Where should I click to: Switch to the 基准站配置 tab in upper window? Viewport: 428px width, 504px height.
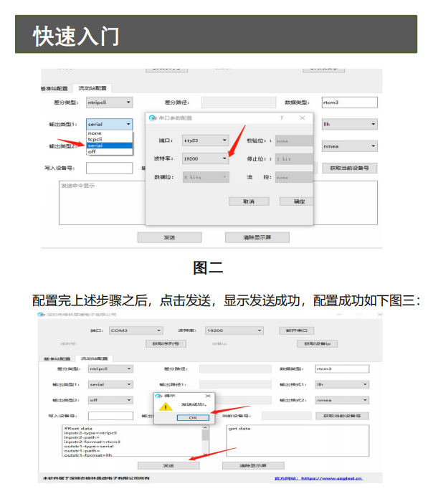pos(54,88)
